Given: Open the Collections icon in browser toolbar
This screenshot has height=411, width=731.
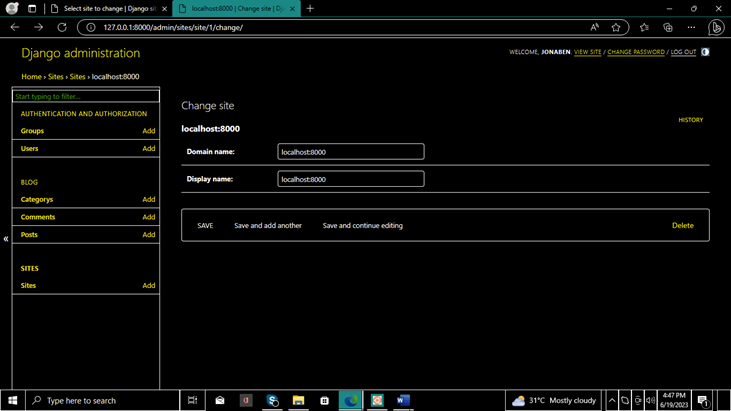Looking at the screenshot, I should click(x=668, y=27).
